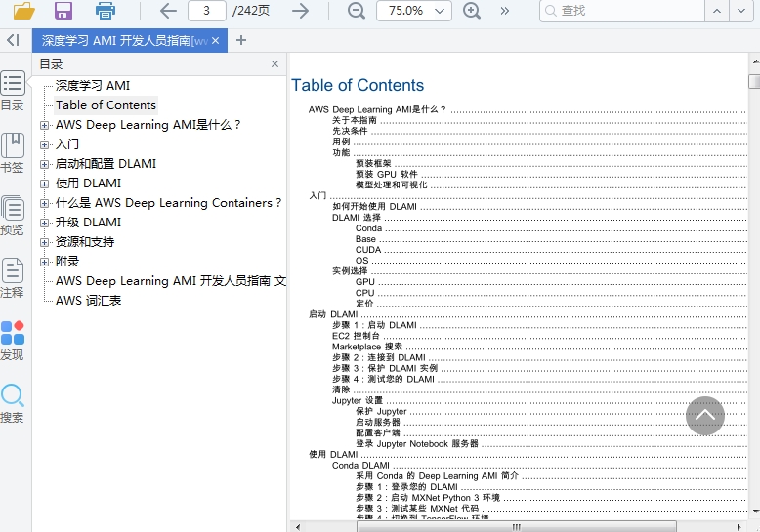The height and width of the screenshot is (532, 760).
Task: Click the horizontal scrollbar thumb
Action: click(x=516, y=527)
